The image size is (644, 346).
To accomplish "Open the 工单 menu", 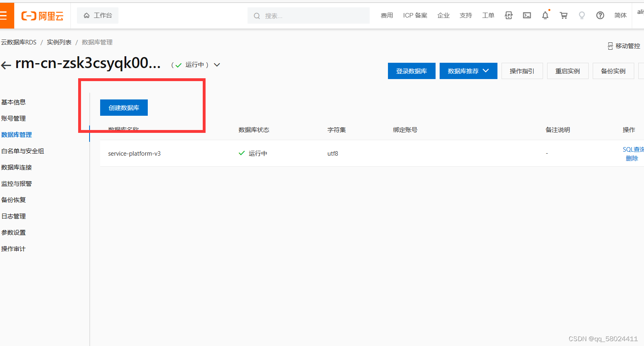I will point(488,15).
